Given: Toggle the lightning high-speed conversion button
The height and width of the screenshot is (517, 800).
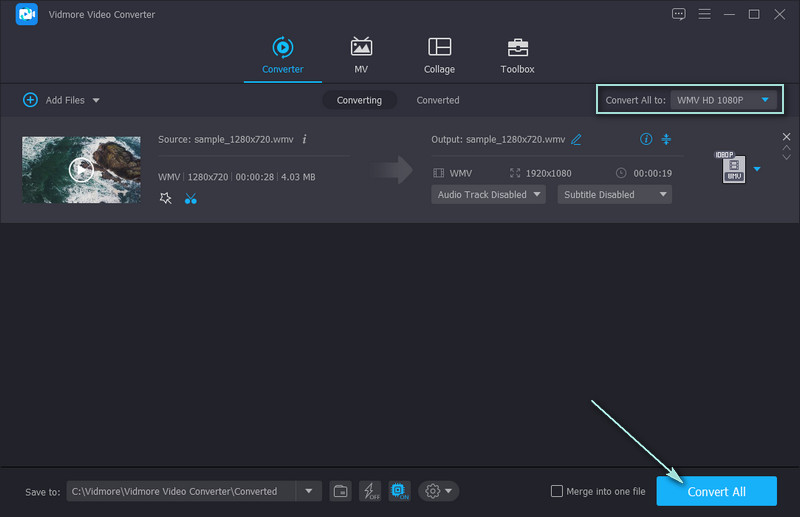Looking at the screenshot, I should point(370,491).
